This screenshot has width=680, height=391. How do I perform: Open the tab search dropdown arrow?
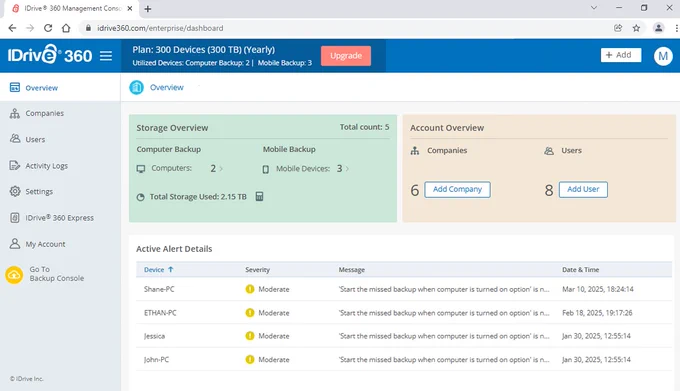(594, 8)
